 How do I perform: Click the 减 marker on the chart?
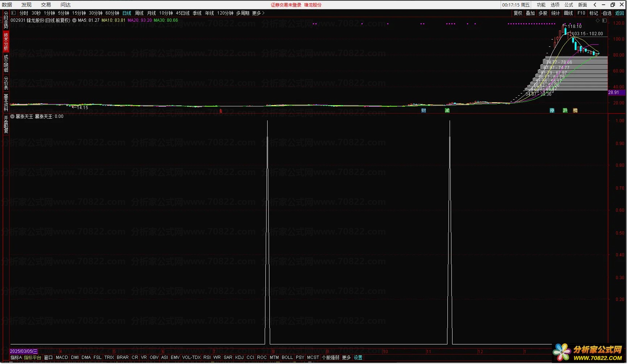[447, 111]
